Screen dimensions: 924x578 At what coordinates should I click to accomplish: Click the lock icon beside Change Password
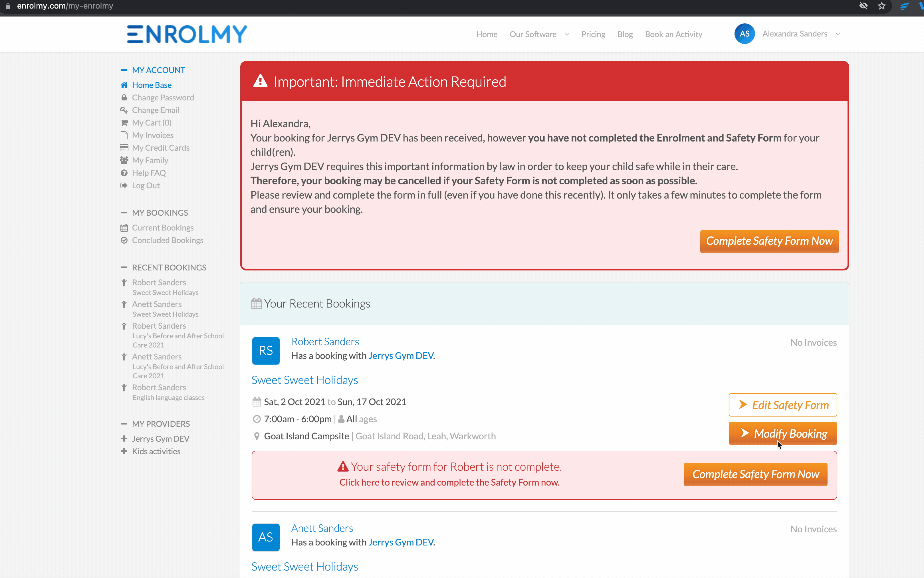[x=124, y=98]
